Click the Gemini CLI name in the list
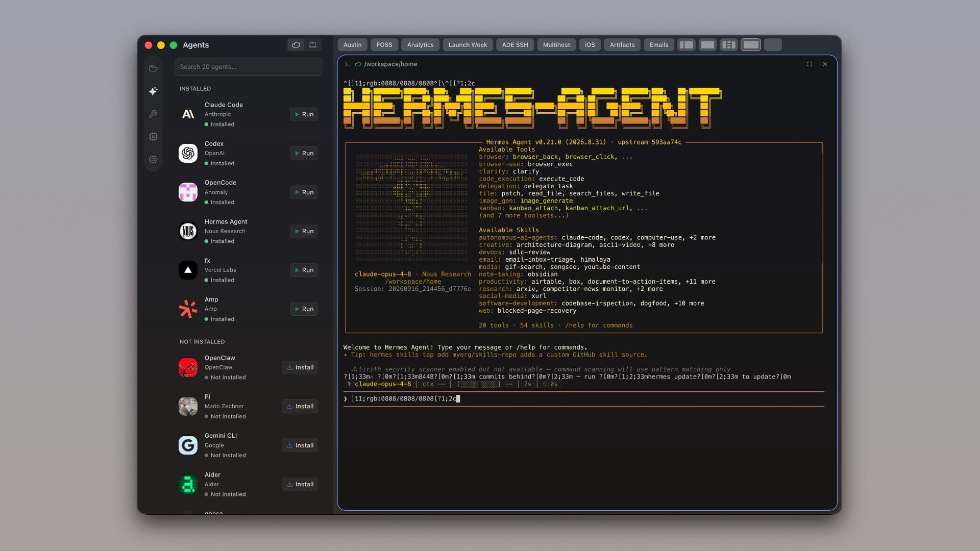Screen dimensions: 980x551 [220, 436]
